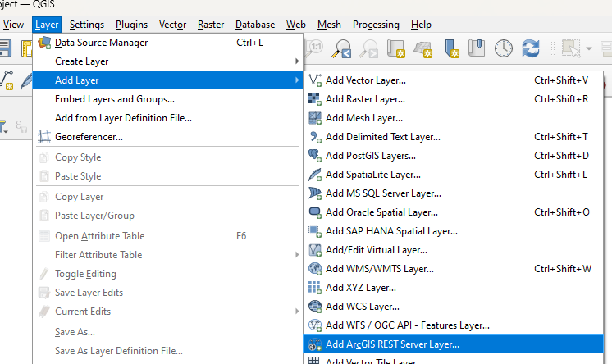Click the Zoom Last magnifier icon
This screenshot has height=364, width=612.
[341, 50]
